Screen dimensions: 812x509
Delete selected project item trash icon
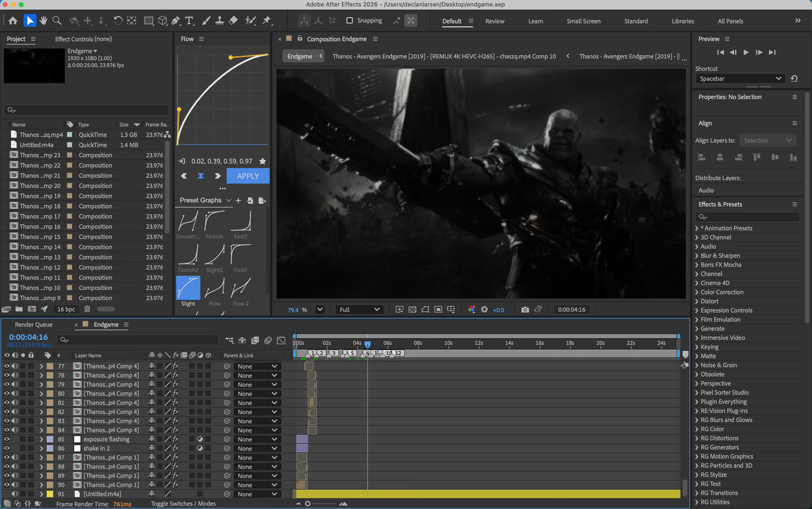point(87,309)
